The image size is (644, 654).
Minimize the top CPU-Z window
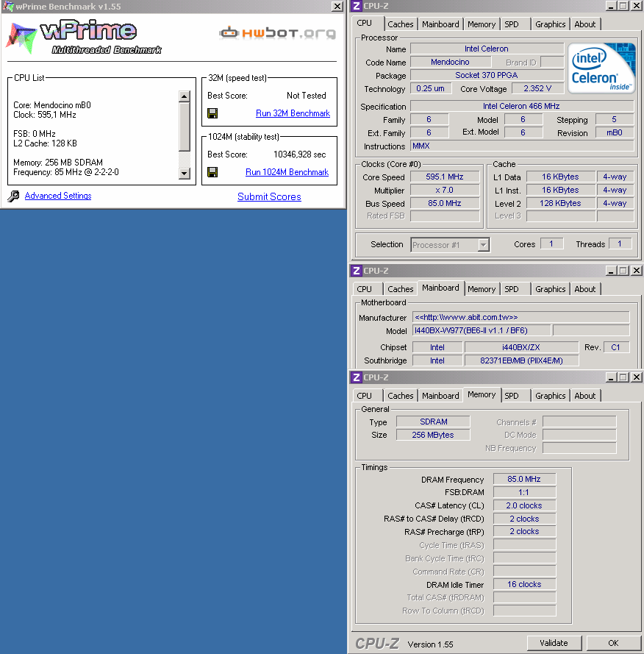click(611, 6)
